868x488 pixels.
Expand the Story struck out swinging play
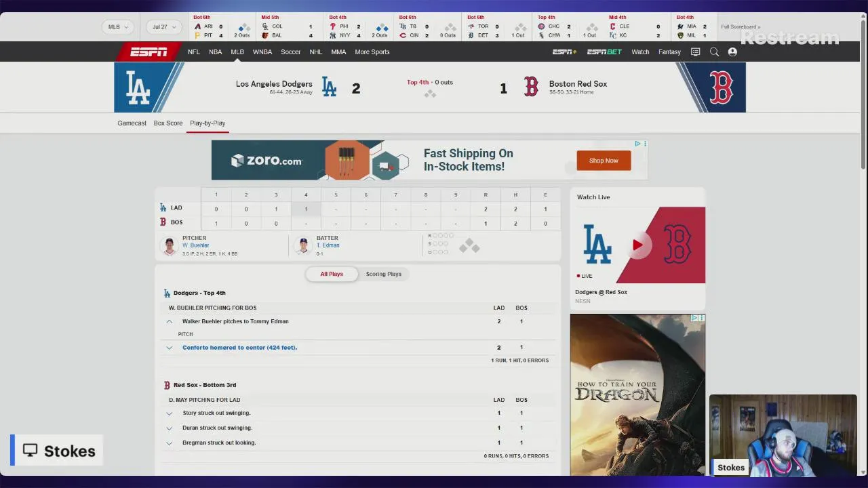click(170, 413)
